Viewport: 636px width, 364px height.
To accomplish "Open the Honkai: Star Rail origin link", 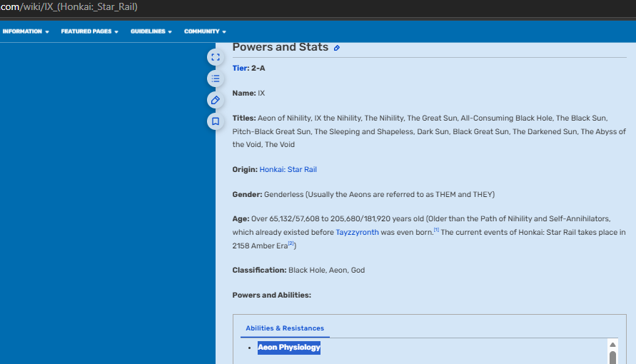I will pyautogui.click(x=288, y=169).
